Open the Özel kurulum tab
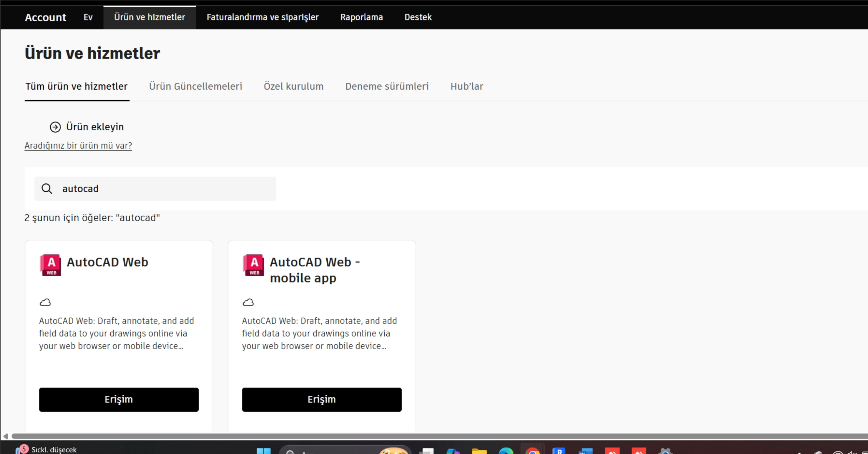The image size is (868, 454). point(293,87)
